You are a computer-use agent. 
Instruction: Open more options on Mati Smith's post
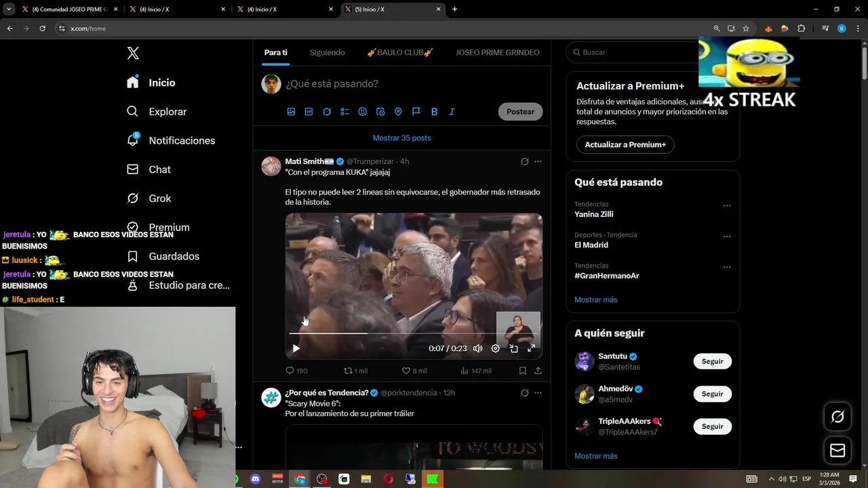click(x=538, y=162)
